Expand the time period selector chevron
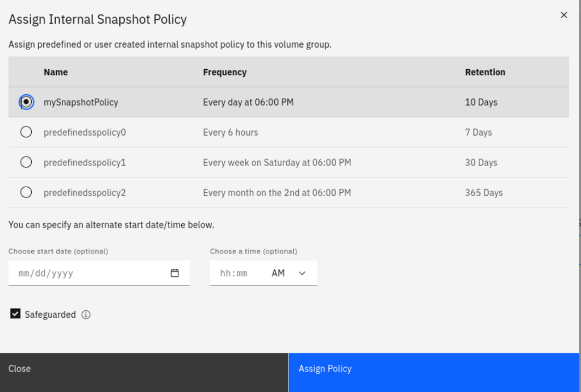 coord(303,273)
